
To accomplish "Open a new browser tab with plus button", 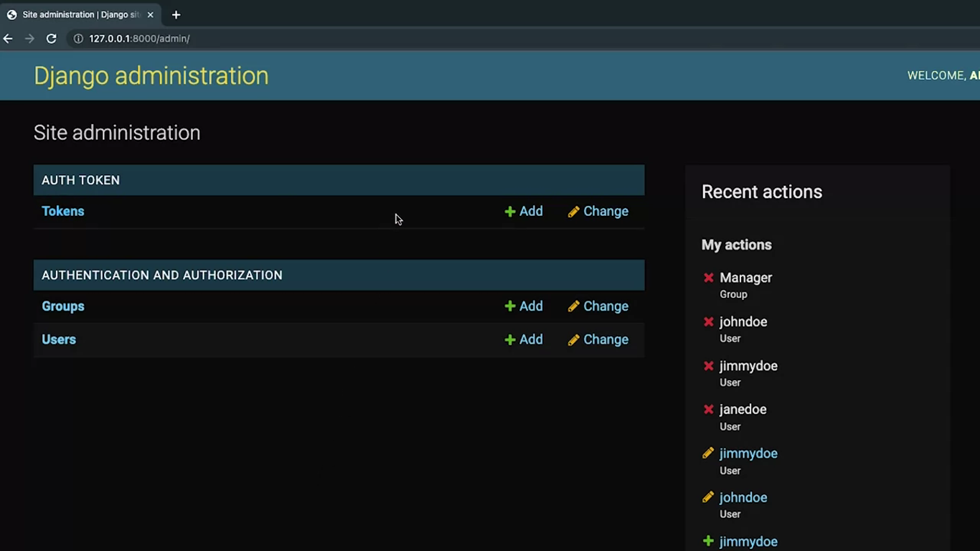I will 176,14.
